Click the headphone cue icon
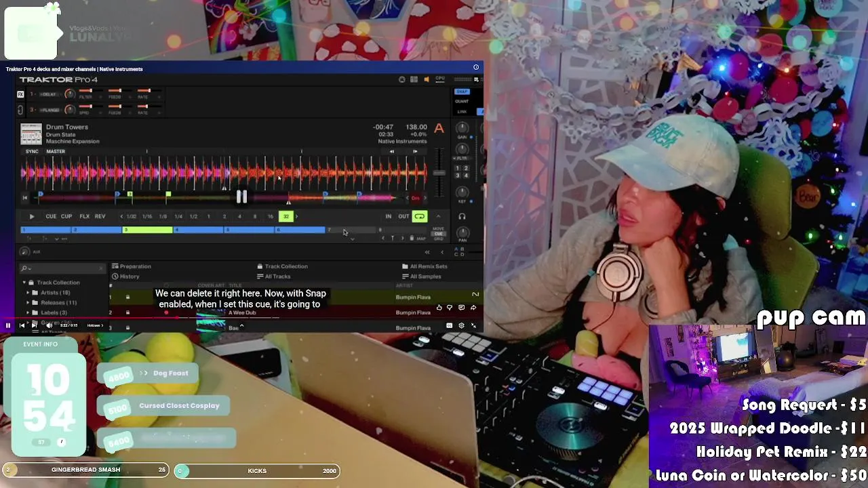 [462, 216]
